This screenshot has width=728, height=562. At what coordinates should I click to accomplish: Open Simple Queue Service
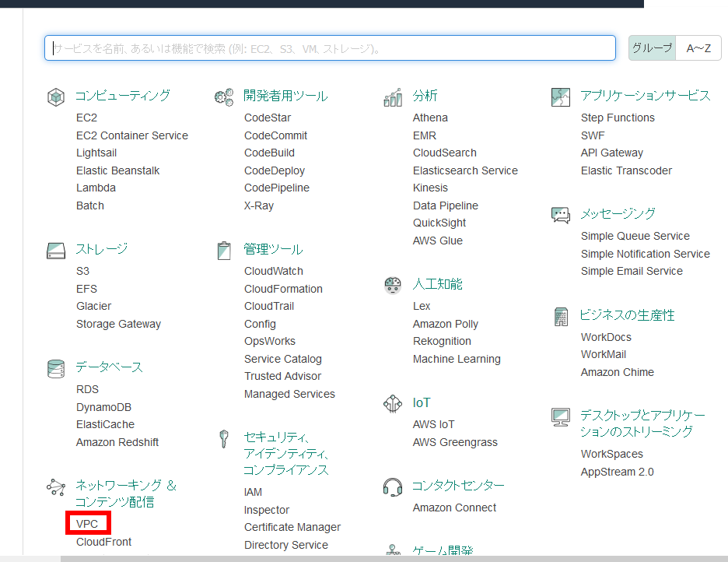coord(635,236)
